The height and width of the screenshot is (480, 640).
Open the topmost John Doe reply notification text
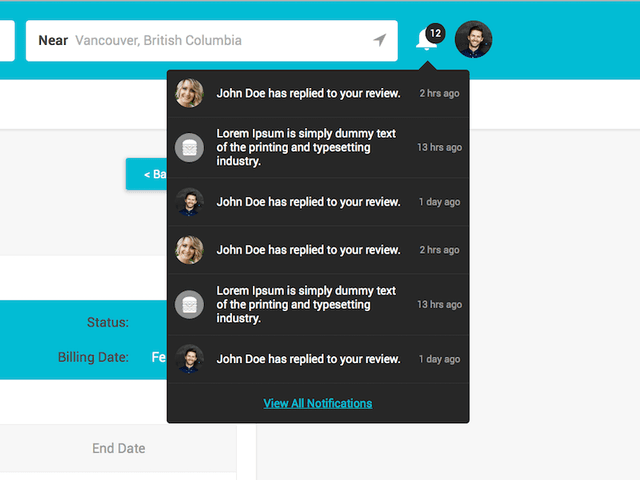tap(308, 93)
